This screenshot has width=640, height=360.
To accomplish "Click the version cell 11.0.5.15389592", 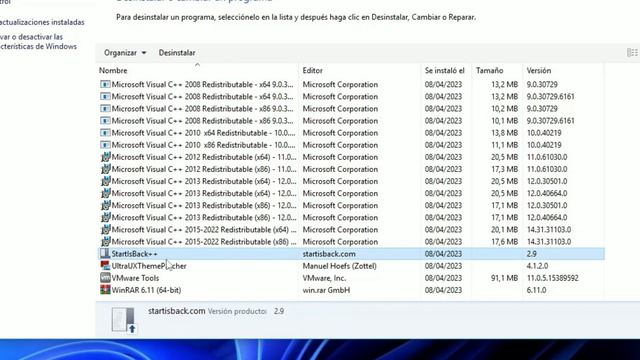I will [x=552, y=278].
